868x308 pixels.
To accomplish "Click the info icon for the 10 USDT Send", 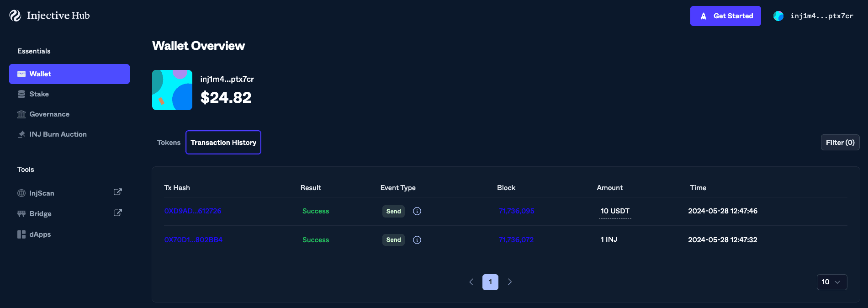I will [x=417, y=211].
